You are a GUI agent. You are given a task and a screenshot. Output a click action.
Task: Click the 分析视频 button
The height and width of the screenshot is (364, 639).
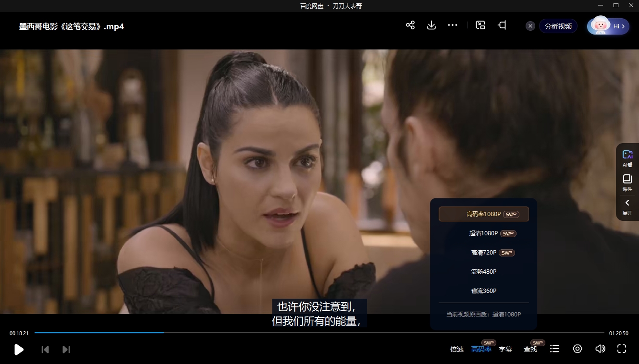[x=558, y=26]
